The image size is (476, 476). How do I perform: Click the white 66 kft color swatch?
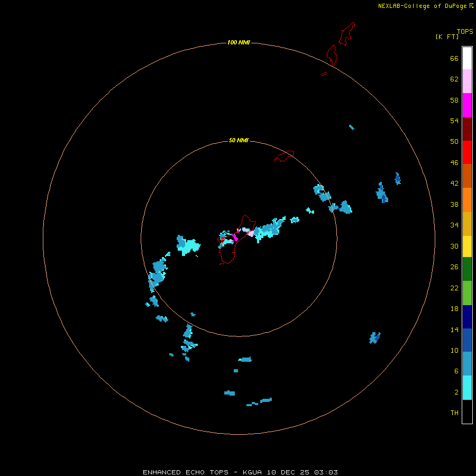[x=467, y=58]
